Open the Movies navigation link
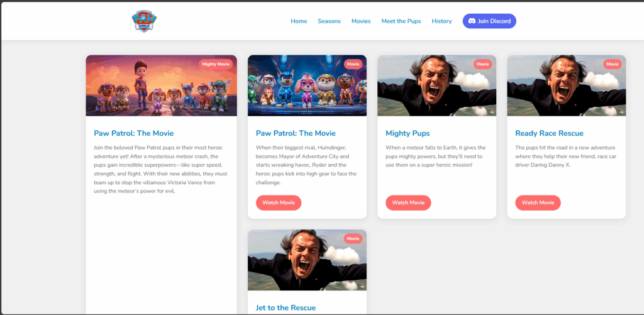The width and height of the screenshot is (644, 315). click(x=361, y=21)
